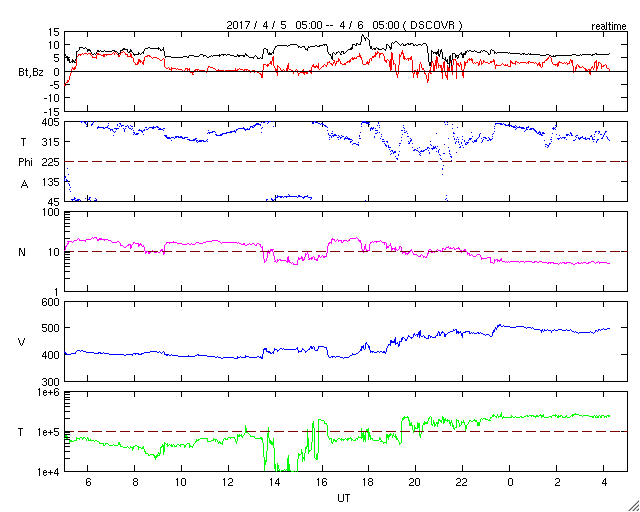Click the "22" hour tick on UT axis
640x512 pixels.
coord(462,482)
